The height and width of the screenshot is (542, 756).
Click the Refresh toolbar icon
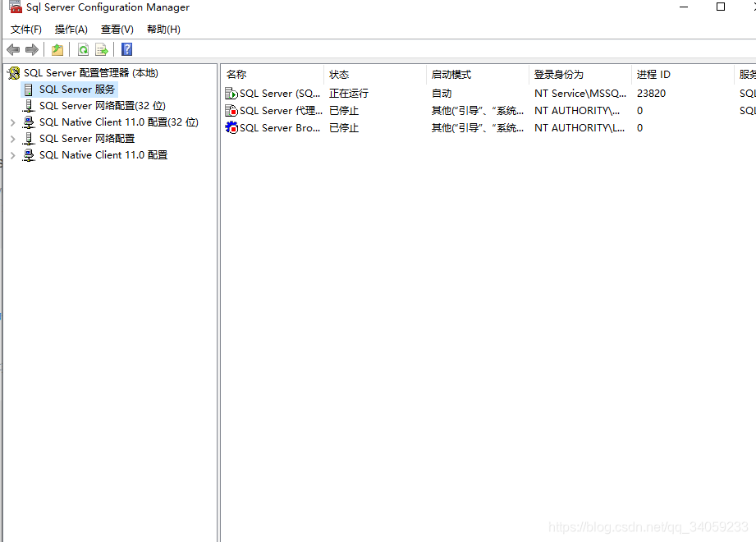tap(83, 49)
